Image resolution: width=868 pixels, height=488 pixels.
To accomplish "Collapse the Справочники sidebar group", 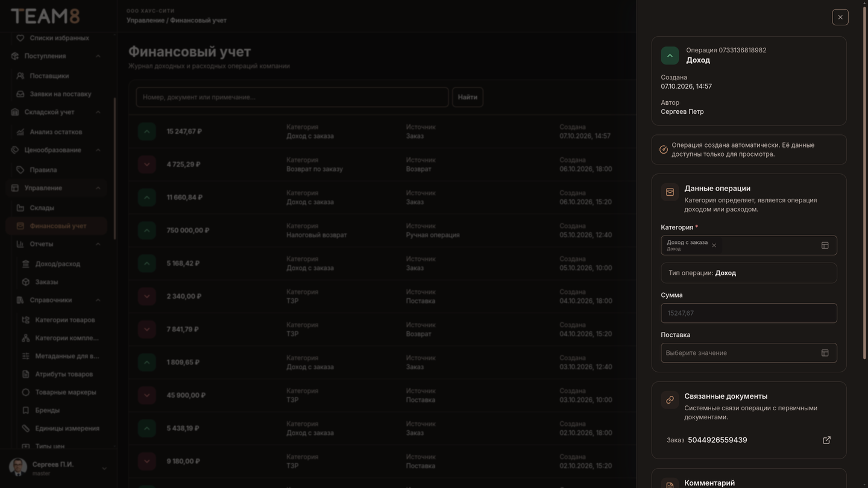I will click(98, 300).
